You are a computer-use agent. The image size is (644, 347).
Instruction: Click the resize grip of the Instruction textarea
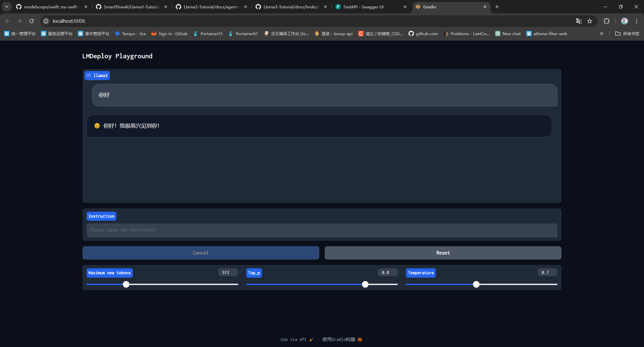click(555, 235)
